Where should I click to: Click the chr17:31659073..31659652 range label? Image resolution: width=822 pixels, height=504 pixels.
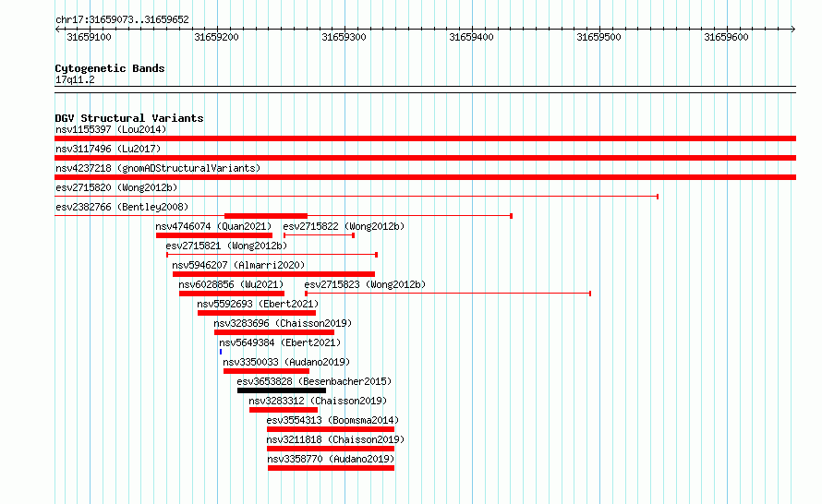122,20
